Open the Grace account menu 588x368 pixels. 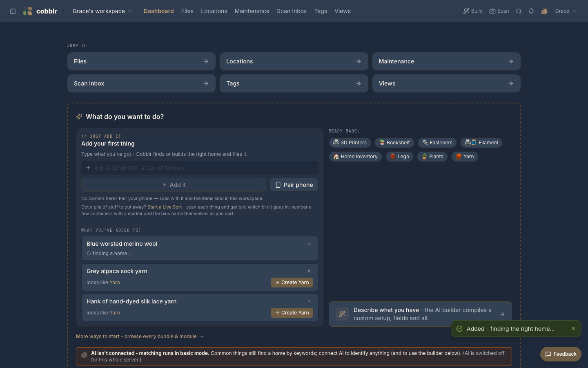pos(566,11)
